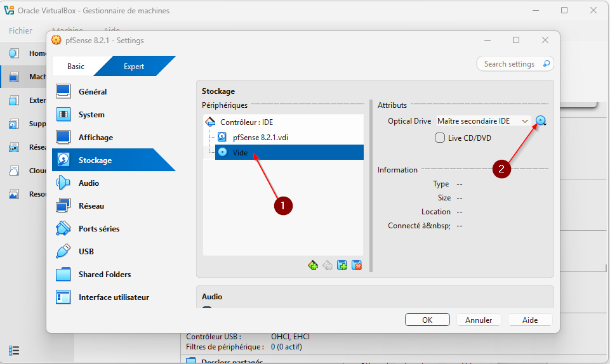Open the Optical Drive dropdown
Viewport: 610px width, 364px height.
(484, 121)
